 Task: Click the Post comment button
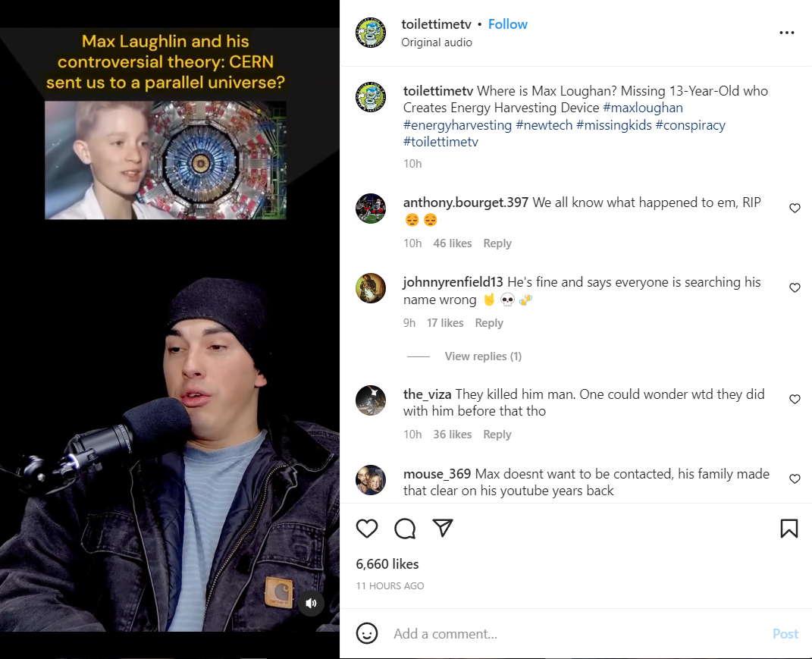(785, 634)
